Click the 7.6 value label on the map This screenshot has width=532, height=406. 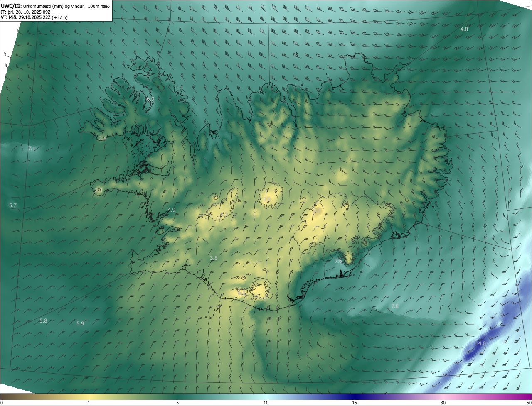pyautogui.click(x=338, y=261)
